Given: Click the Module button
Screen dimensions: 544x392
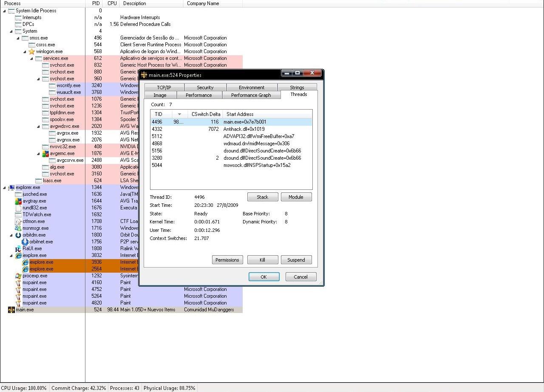Looking at the screenshot, I should (x=296, y=197).
